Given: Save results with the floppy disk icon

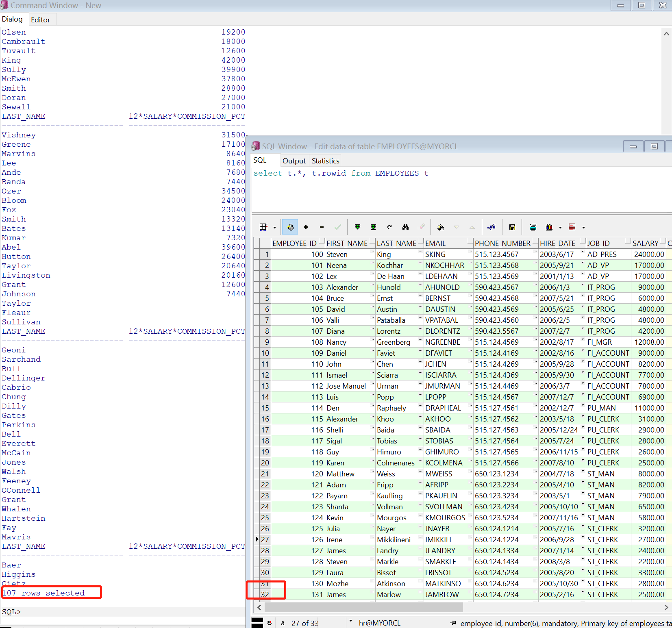Looking at the screenshot, I should coord(512,227).
